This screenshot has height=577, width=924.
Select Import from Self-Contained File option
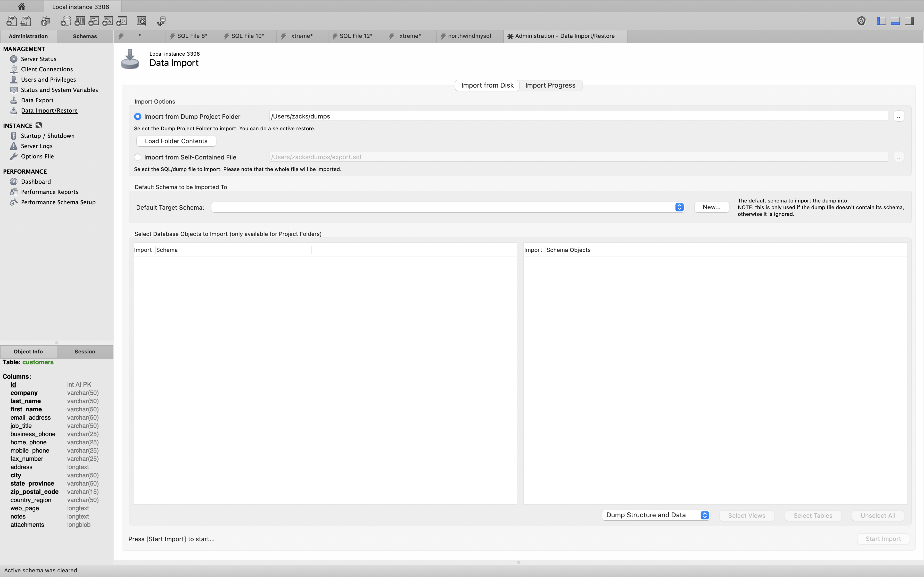coord(138,157)
